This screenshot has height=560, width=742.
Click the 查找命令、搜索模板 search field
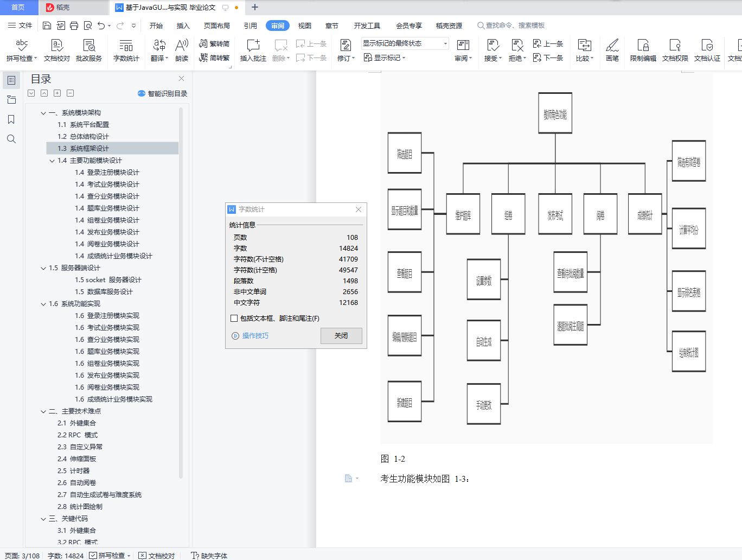pyautogui.click(x=511, y=26)
